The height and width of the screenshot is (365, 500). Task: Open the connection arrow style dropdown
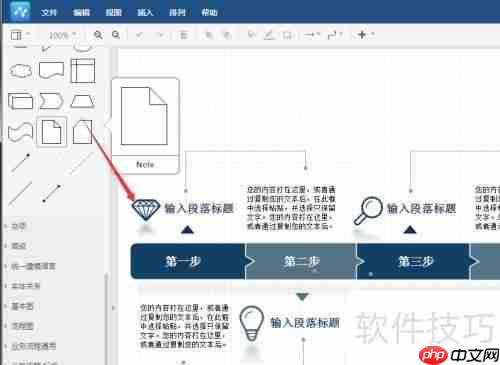pos(312,35)
